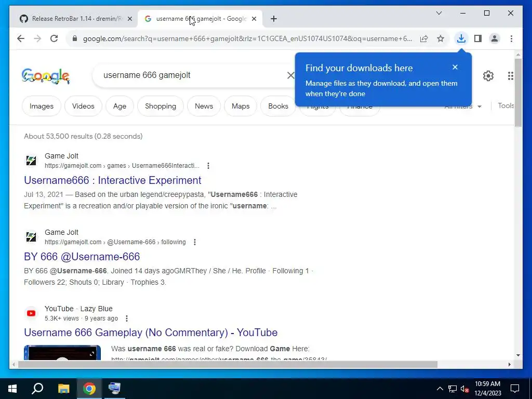Filter results by Videos

pos(83,106)
